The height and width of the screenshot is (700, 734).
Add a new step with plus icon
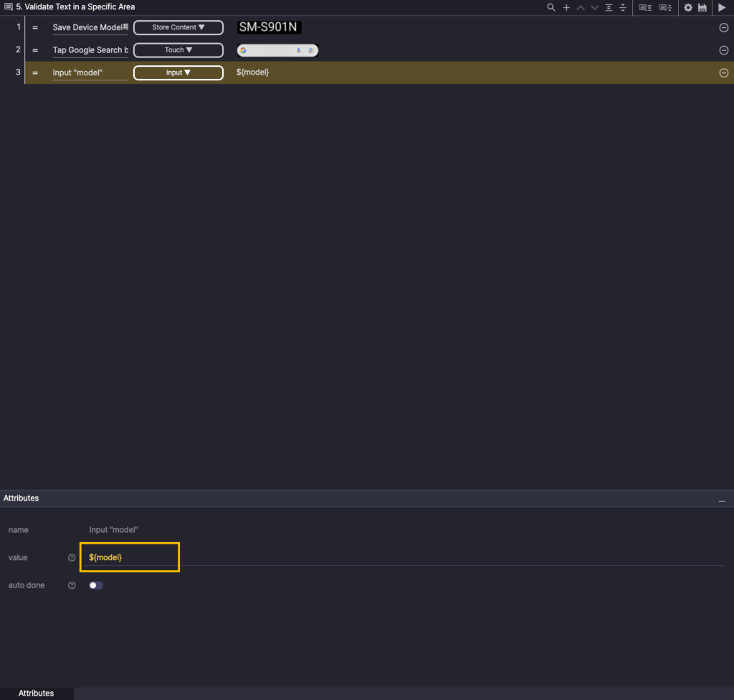(x=566, y=7)
